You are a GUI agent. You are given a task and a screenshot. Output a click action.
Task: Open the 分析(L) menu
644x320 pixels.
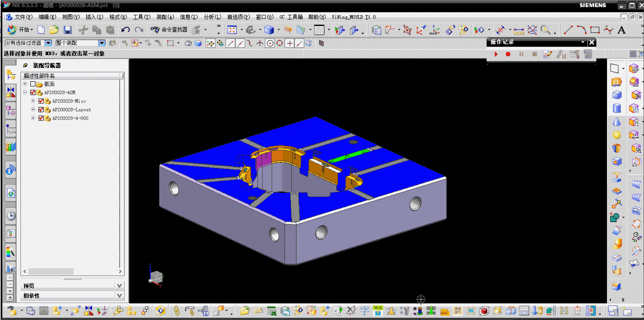213,17
